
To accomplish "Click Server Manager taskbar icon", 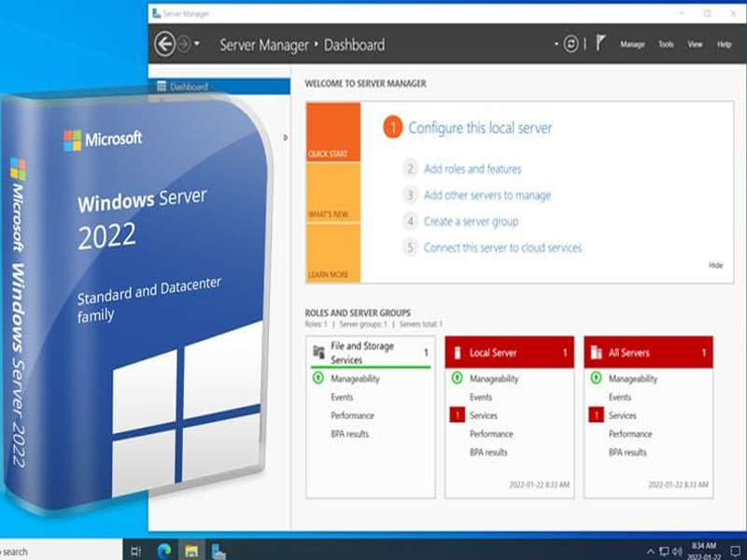I will pos(218,551).
